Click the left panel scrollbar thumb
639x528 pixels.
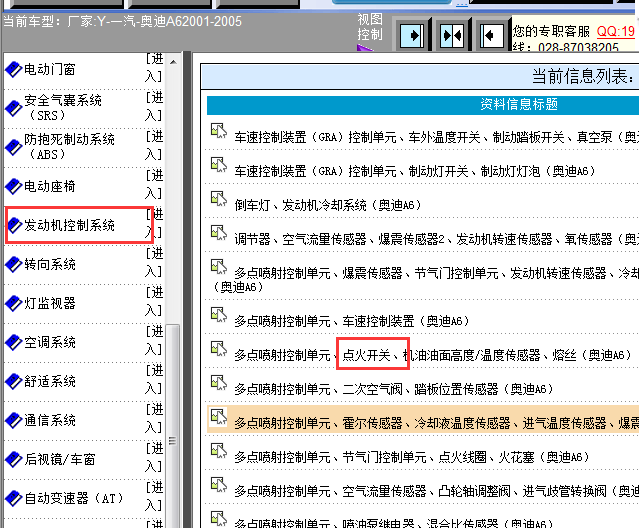pos(173,426)
